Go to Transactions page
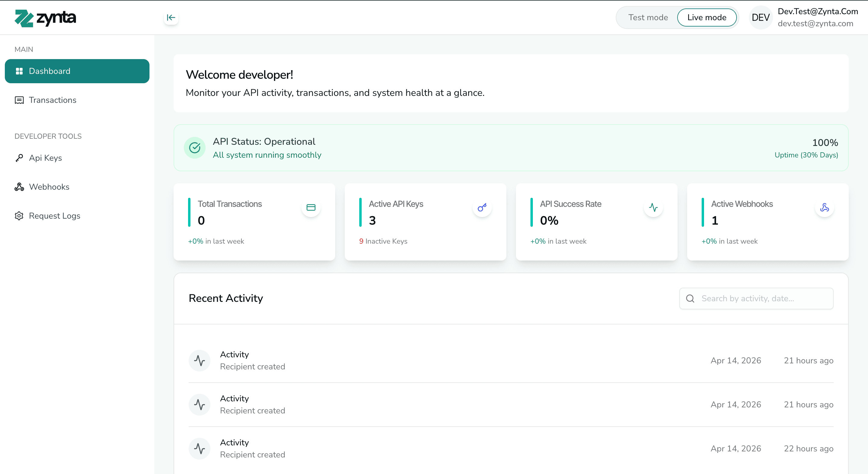This screenshot has height=474, width=868. [x=52, y=100]
